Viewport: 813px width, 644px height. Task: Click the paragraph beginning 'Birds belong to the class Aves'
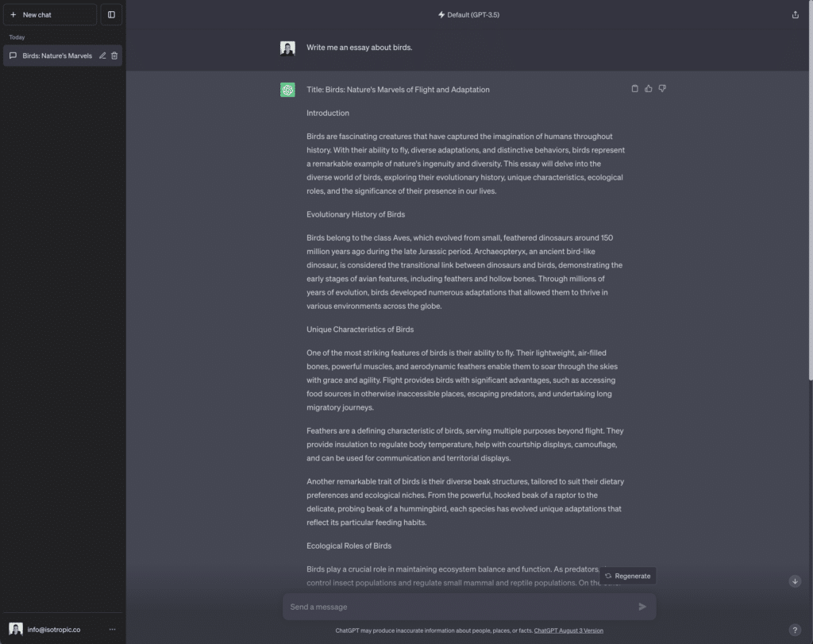click(465, 272)
